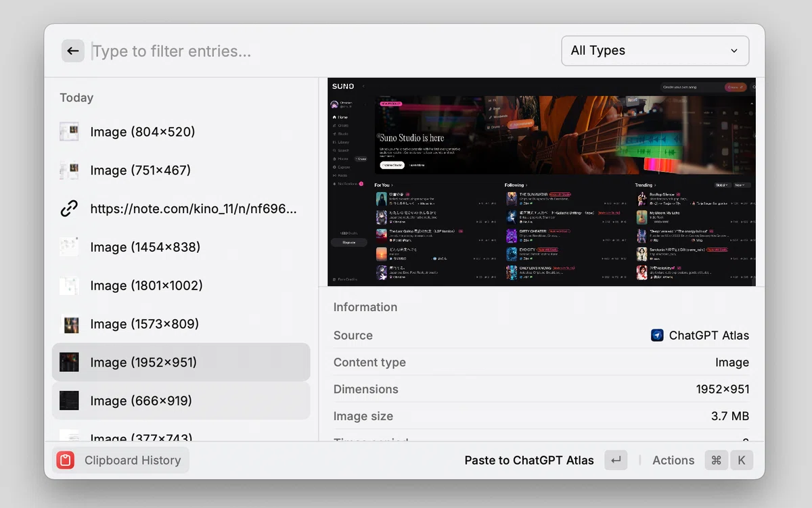
Task: Focus the 'Type to filter entries' field
Action: (321, 51)
